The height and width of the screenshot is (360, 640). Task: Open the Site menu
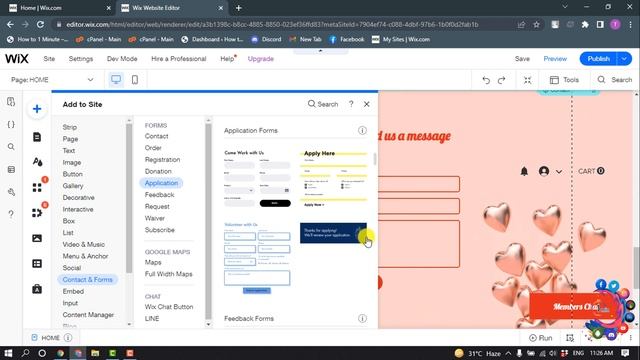(49, 59)
